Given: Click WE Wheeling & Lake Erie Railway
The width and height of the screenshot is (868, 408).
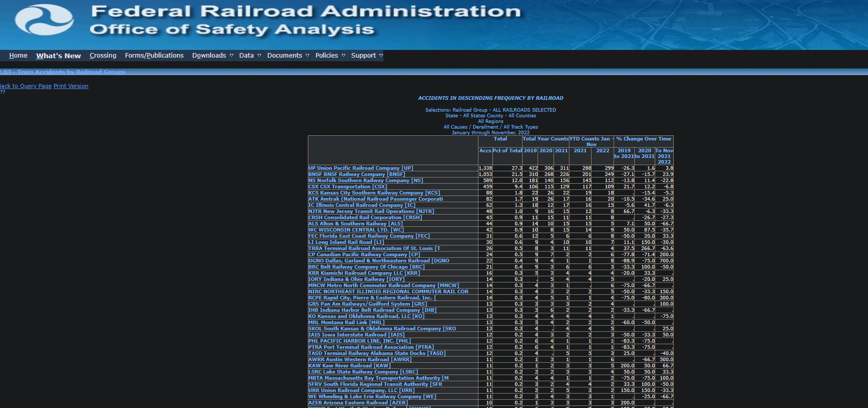Looking at the screenshot, I should coord(372,397).
